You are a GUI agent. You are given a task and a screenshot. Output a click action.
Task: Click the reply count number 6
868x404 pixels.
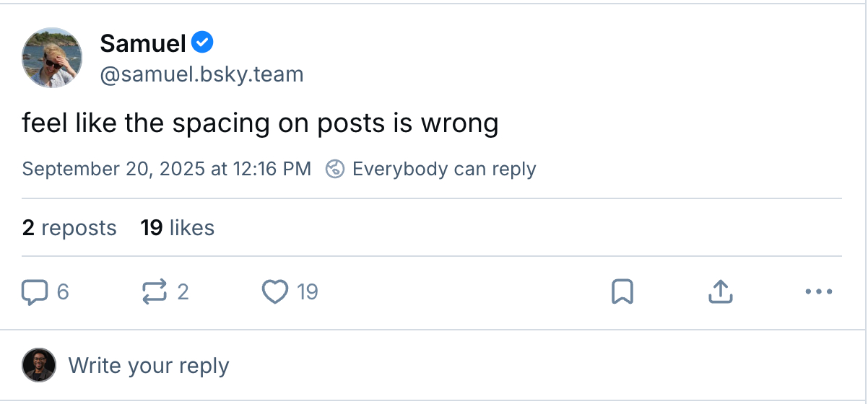tap(63, 292)
